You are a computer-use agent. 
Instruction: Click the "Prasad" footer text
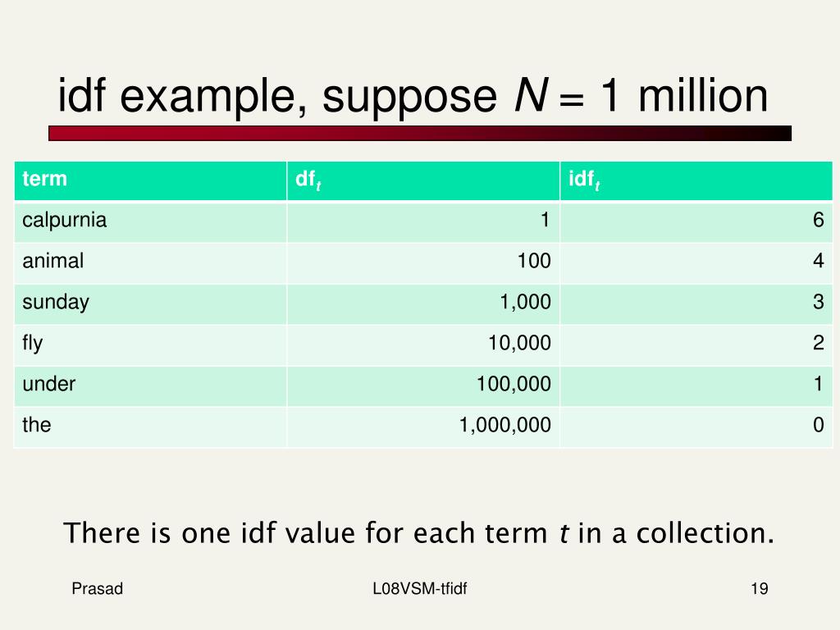(x=98, y=589)
